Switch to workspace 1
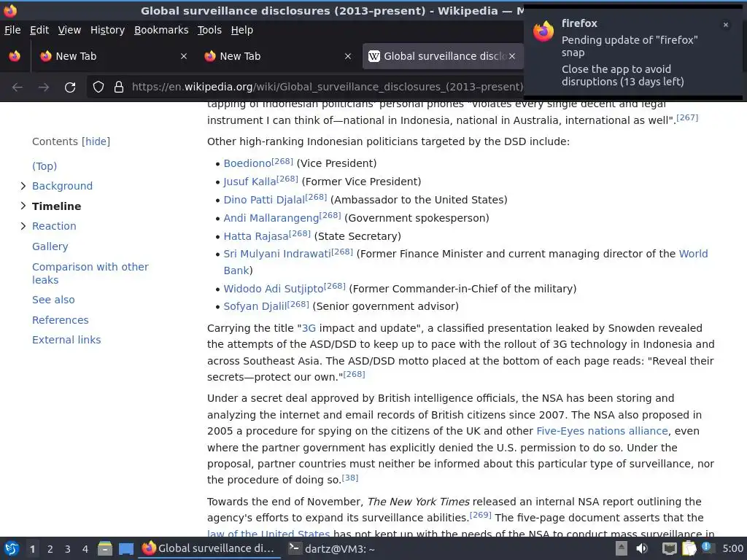The height and width of the screenshot is (560, 747). (32, 549)
